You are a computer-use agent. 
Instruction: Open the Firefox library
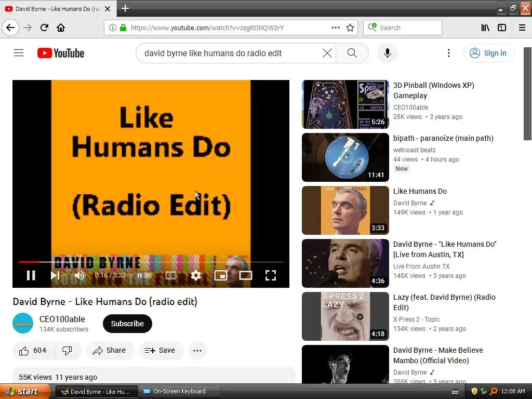click(485, 28)
